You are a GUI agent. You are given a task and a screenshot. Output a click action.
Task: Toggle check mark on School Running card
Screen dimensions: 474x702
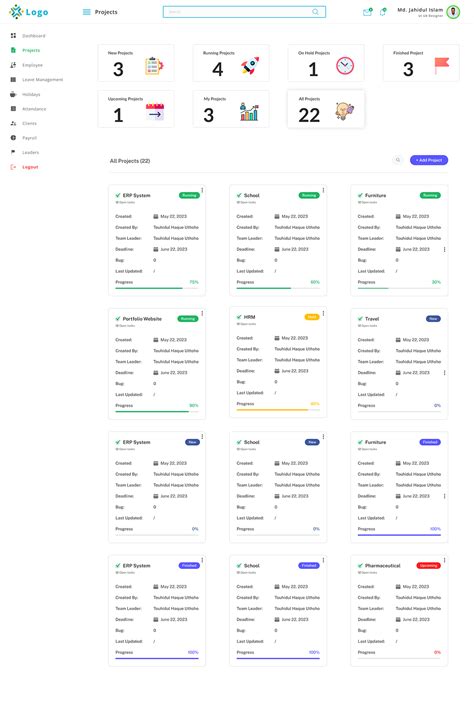(239, 195)
